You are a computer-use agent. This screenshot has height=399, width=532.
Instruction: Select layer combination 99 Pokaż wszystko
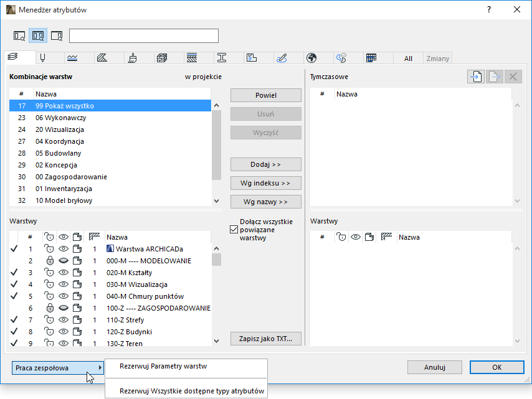click(110, 106)
